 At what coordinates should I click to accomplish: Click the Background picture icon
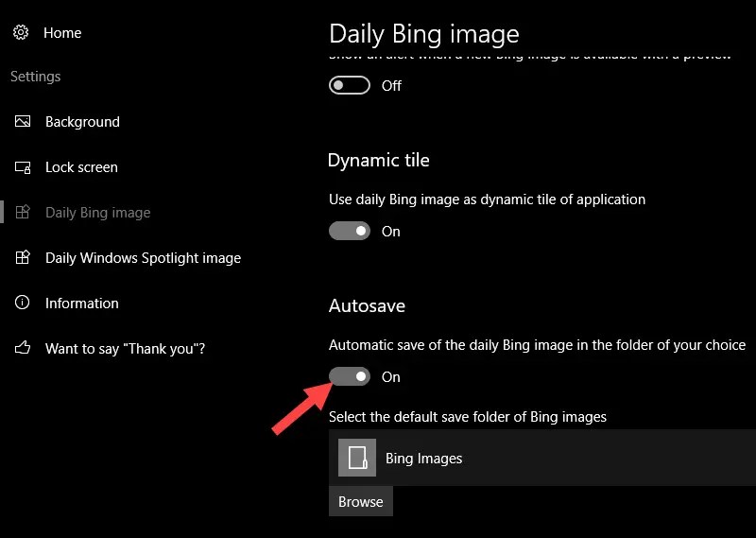[x=23, y=121]
